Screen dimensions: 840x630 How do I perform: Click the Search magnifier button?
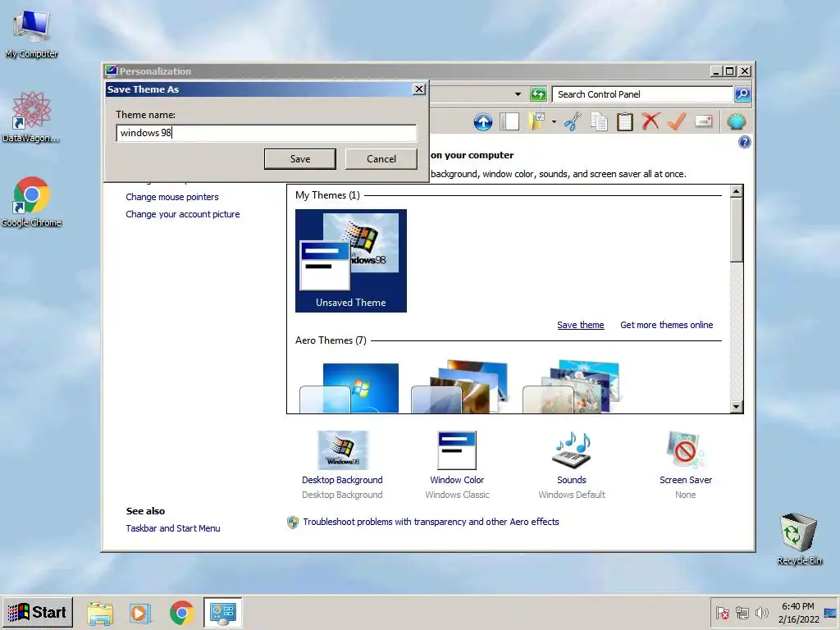pos(742,94)
